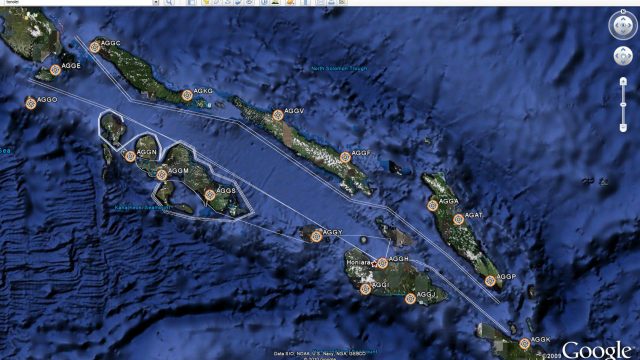Image resolution: width=640 pixels, height=360 pixels.
Task: Click the AGGA label text
Action: 449,201
